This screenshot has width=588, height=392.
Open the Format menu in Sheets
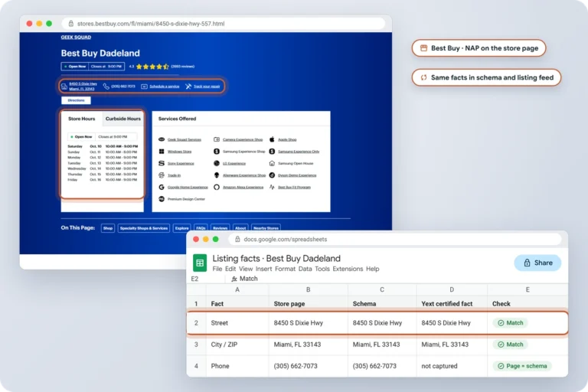point(285,269)
